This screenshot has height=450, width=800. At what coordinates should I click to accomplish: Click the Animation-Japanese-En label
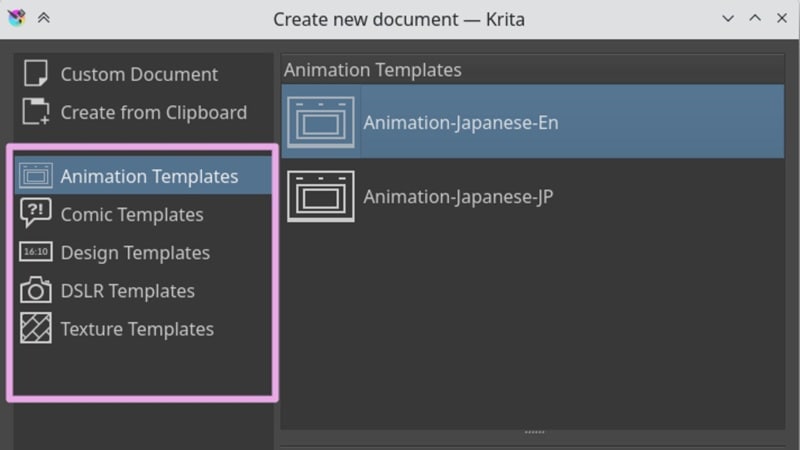click(x=461, y=123)
